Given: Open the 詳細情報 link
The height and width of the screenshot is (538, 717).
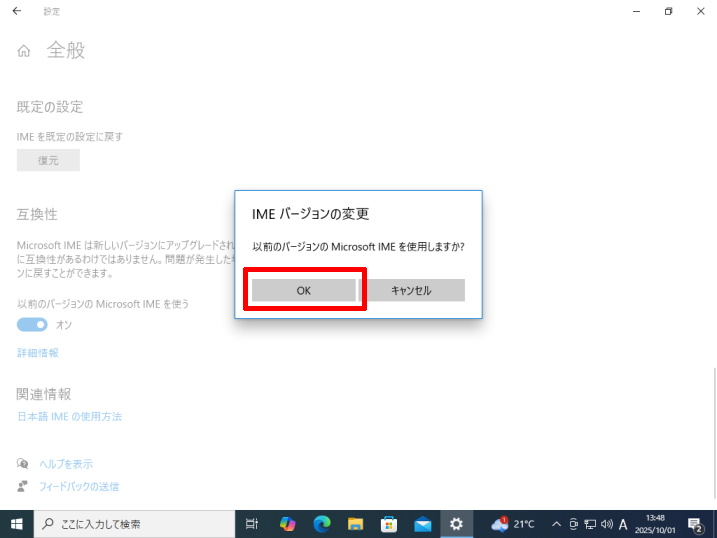Looking at the screenshot, I should click(38, 353).
